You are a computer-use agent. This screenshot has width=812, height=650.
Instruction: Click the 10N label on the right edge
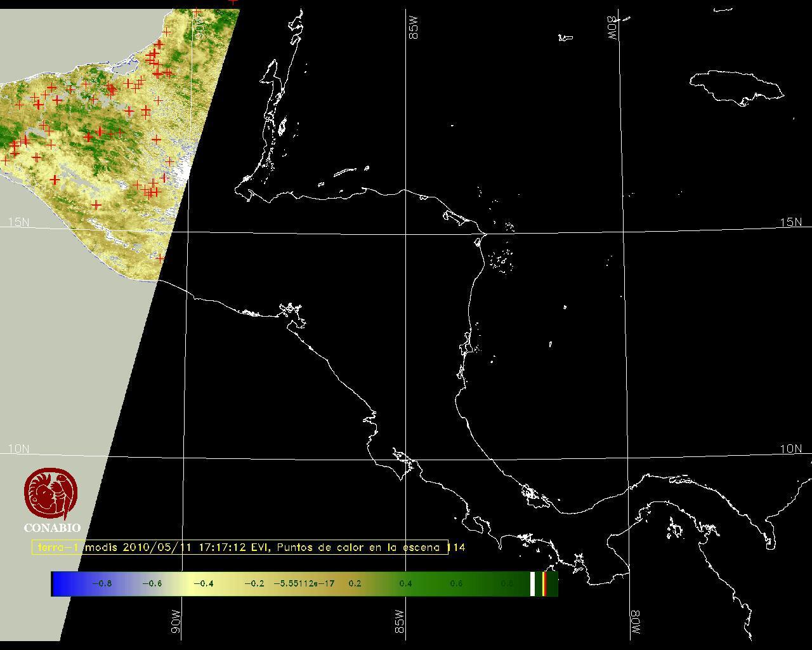(790, 449)
